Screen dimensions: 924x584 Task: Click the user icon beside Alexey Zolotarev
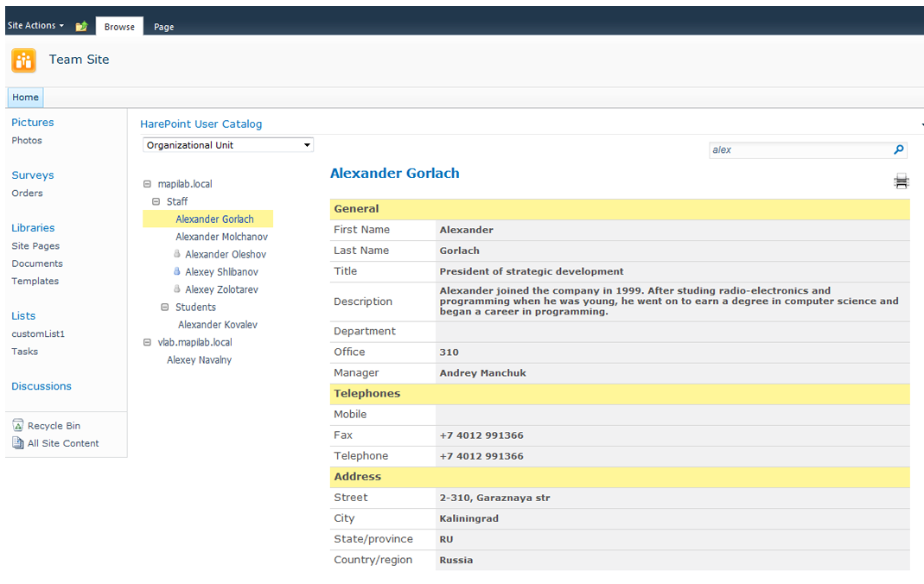pyautogui.click(x=177, y=289)
